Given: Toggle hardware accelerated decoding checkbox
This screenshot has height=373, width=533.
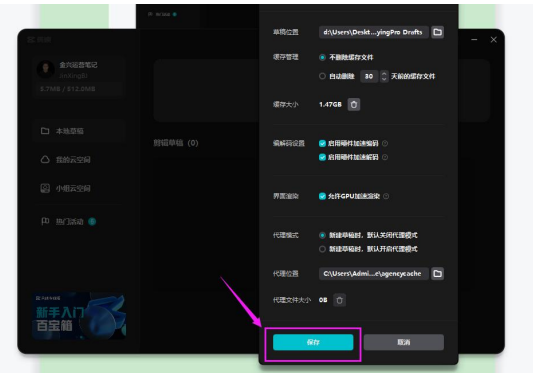Looking at the screenshot, I should [x=322, y=157].
